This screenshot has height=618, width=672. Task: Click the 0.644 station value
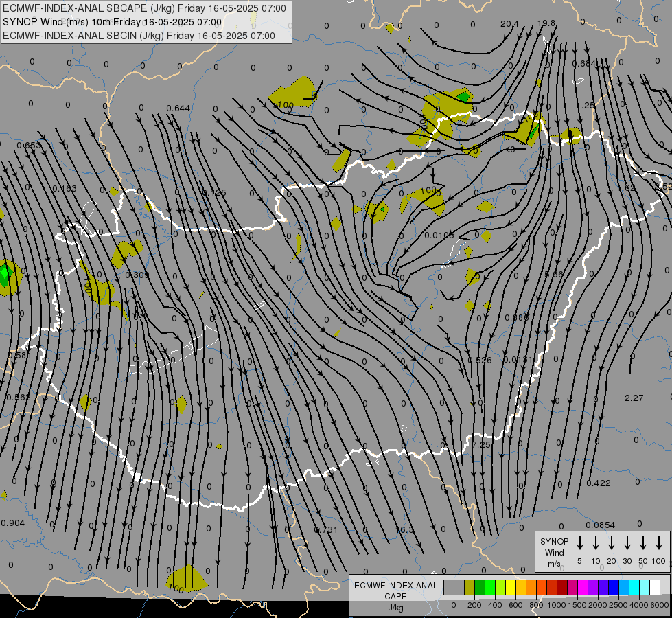point(178,108)
